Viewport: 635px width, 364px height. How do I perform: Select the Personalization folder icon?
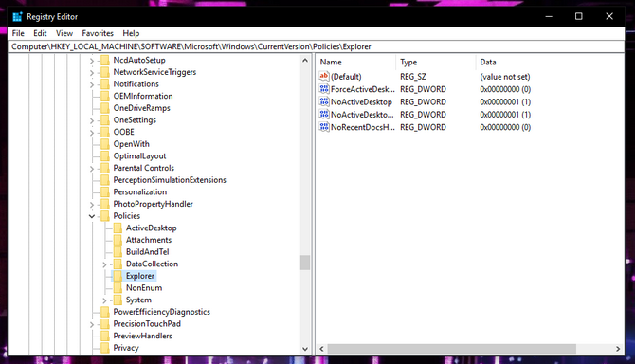click(105, 191)
